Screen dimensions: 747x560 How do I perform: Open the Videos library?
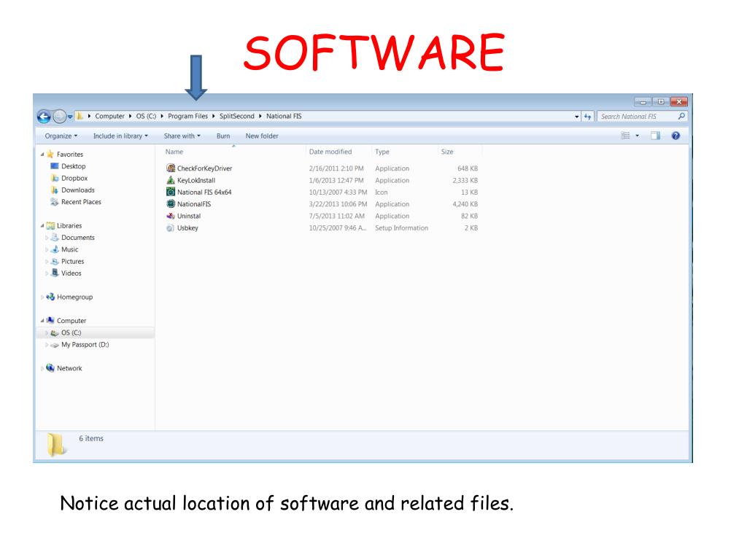[71, 273]
